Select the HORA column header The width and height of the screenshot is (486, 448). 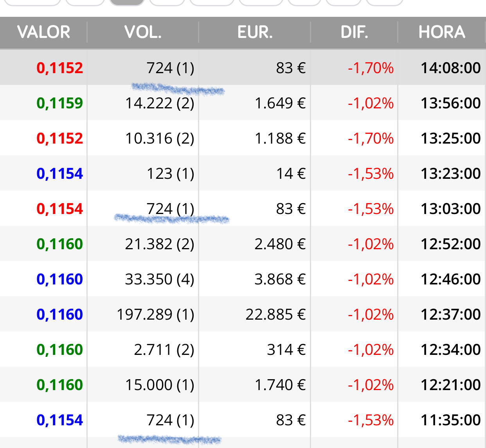pos(442,32)
